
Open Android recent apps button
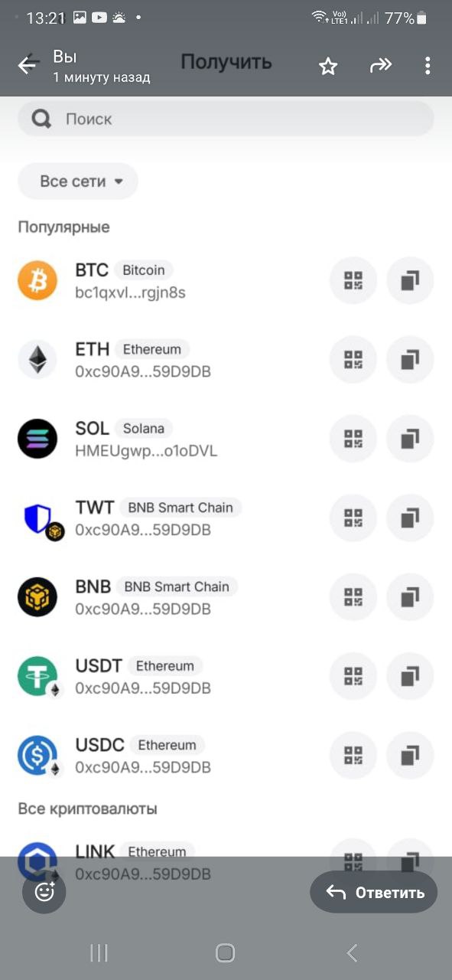point(99,952)
